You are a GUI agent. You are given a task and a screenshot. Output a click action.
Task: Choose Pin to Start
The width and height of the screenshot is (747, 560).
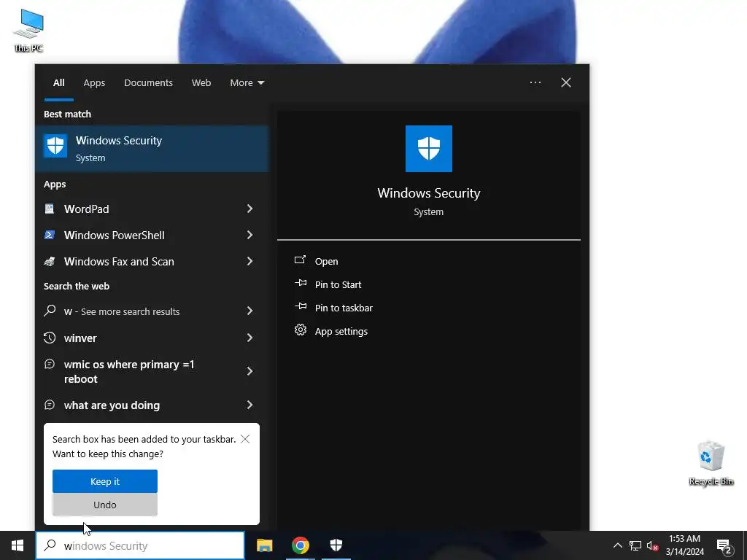(x=338, y=284)
